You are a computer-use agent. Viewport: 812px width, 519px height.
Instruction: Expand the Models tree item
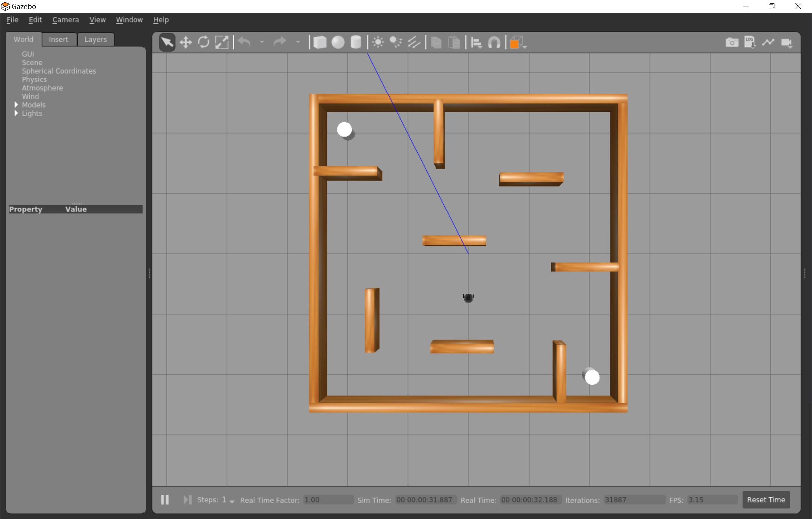16,105
